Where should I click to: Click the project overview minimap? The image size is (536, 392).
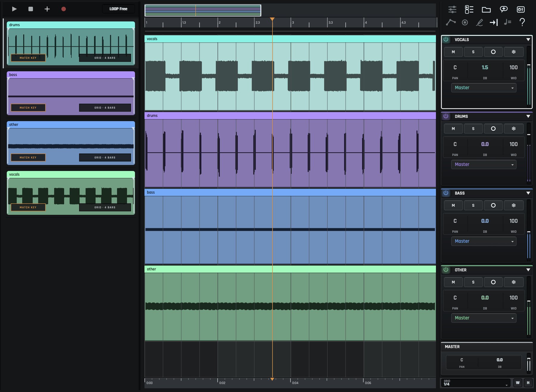[203, 10]
